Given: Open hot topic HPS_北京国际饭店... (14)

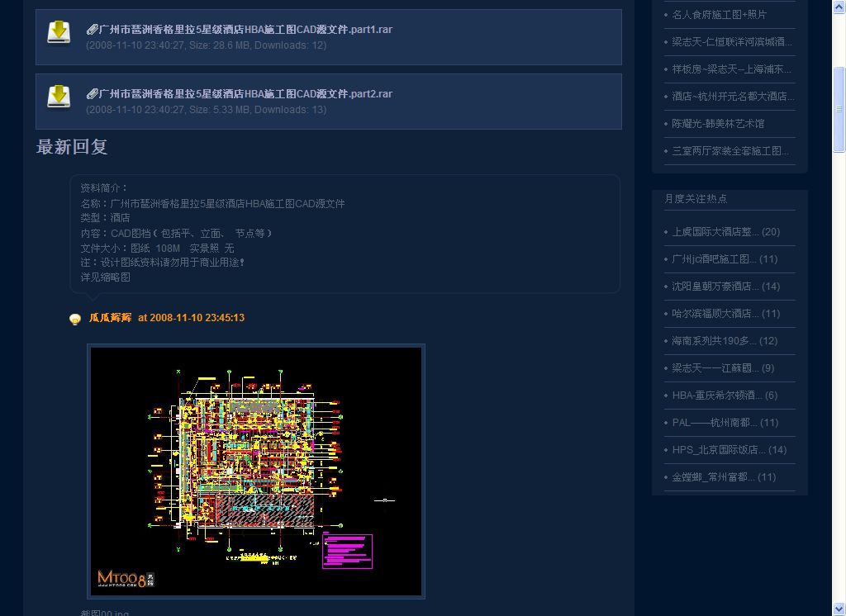Looking at the screenshot, I should pyautogui.click(x=729, y=450).
